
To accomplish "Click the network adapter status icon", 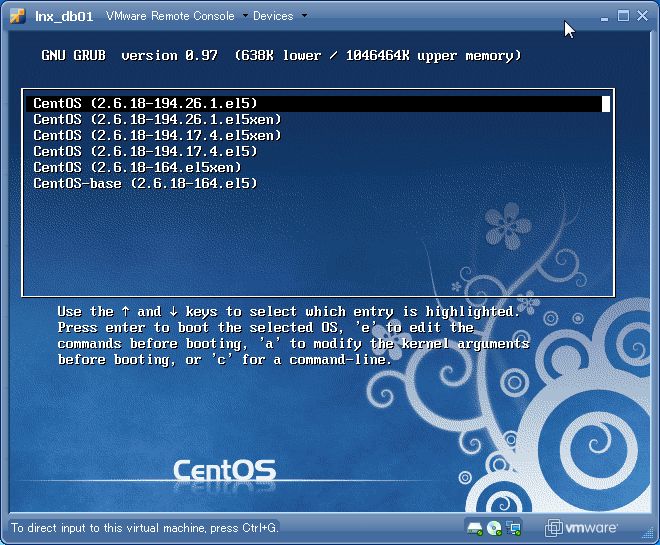I will 514,528.
